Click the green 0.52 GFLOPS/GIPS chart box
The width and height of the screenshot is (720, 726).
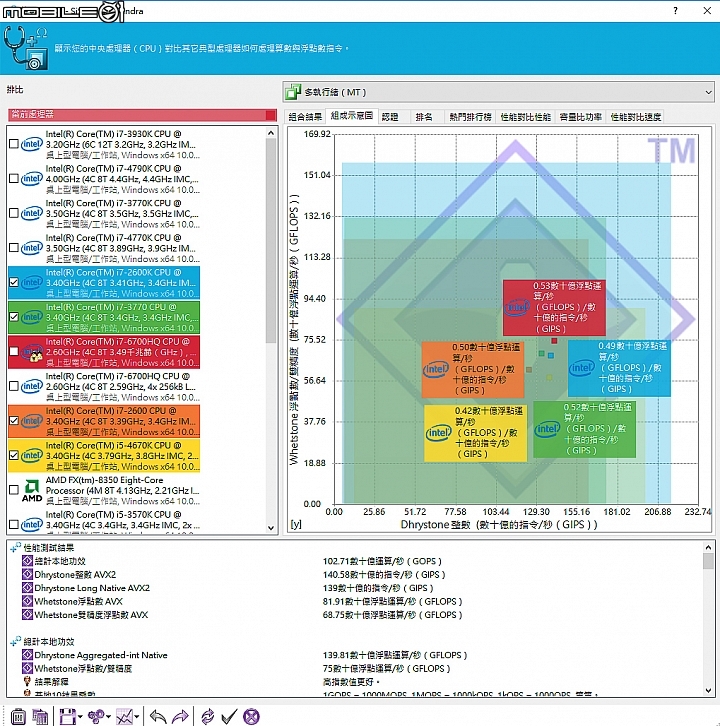pyautogui.click(x=584, y=429)
